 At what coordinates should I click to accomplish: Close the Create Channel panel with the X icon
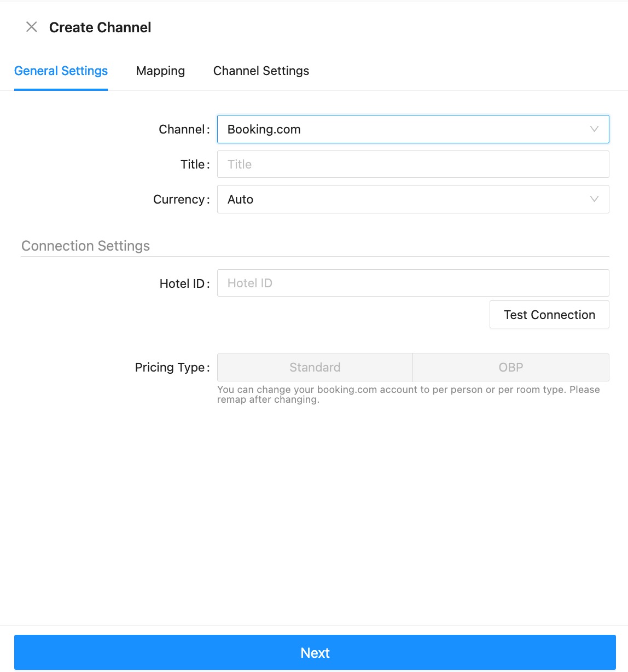click(x=32, y=27)
